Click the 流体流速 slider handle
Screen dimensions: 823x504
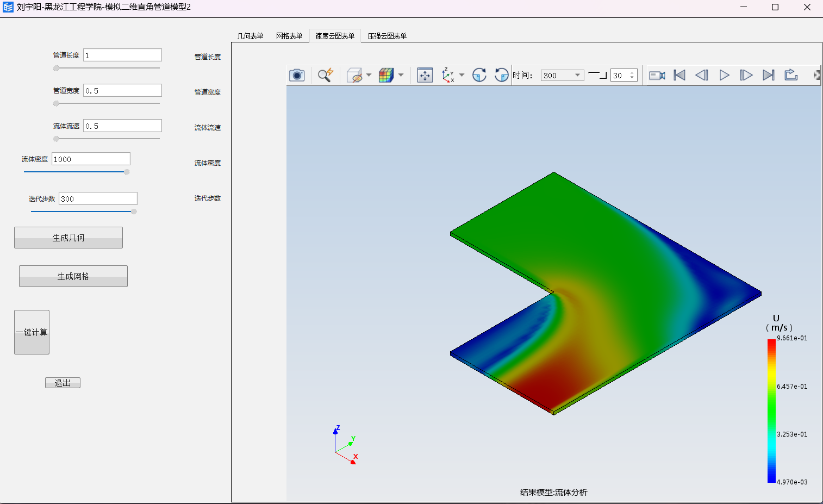point(56,139)
